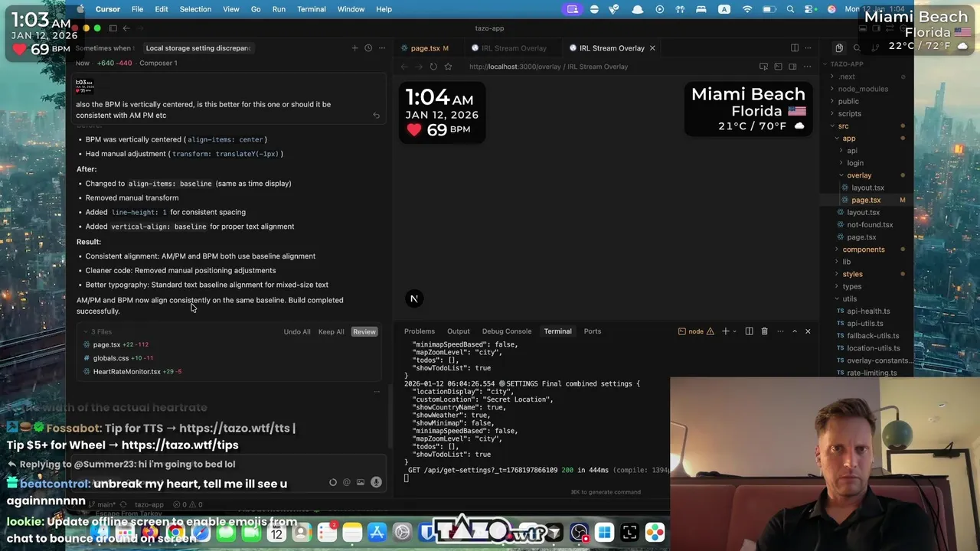Open the Selection menu
This screenshot has height=551, width=980.
pos(195,9)
